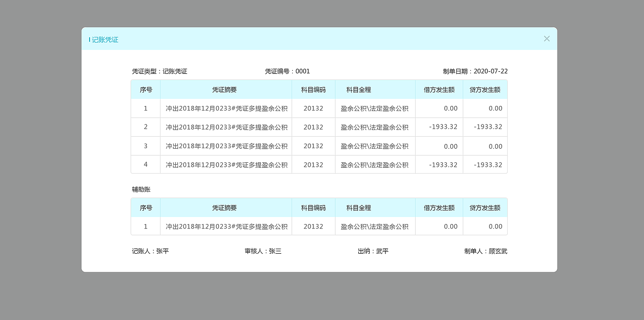The height and width of the screenshot is (320, 644).
Task: Close the 记账凭证 dialog
Action: [x=546, y=38]
